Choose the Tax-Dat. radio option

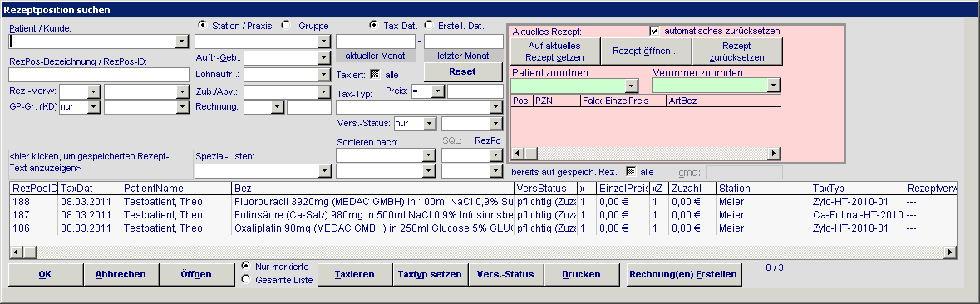[374, 26]
